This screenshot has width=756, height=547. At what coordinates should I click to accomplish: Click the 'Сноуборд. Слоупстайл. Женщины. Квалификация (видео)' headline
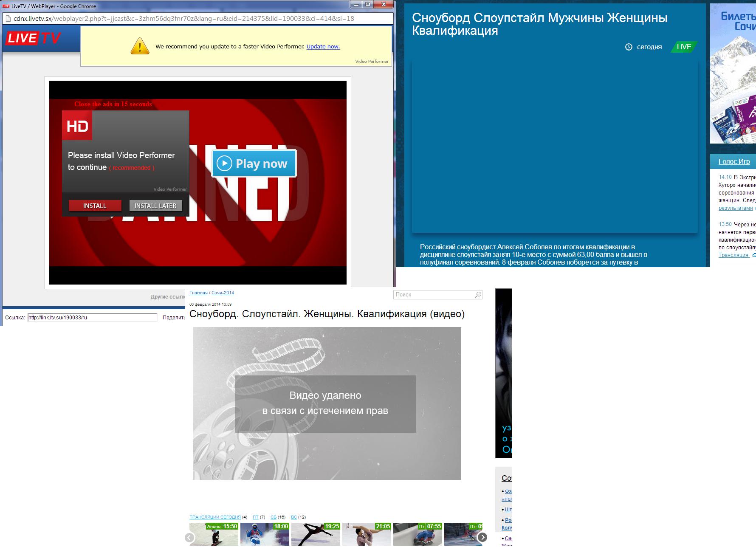tap(327, 314)
